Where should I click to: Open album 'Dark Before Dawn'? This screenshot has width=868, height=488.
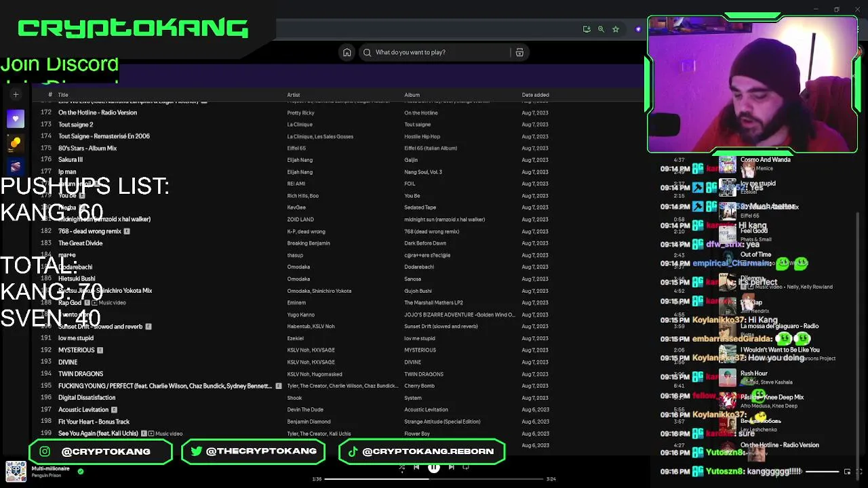point(426,243)
